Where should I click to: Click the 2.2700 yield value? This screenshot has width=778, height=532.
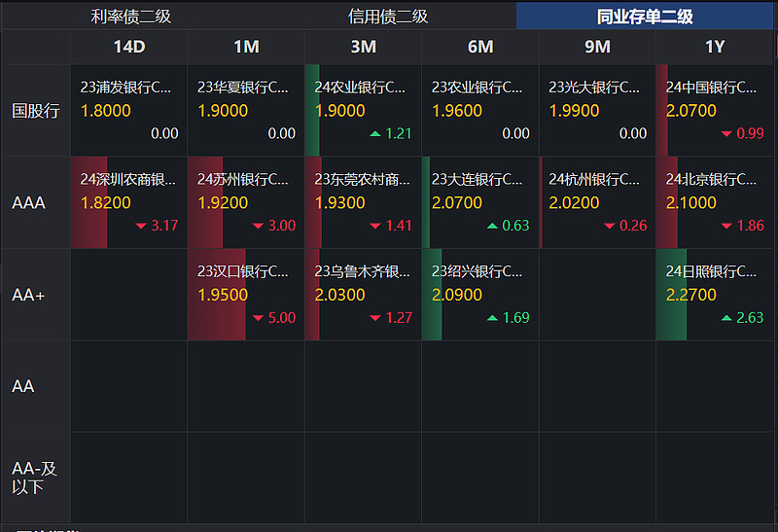coord(691,296)
